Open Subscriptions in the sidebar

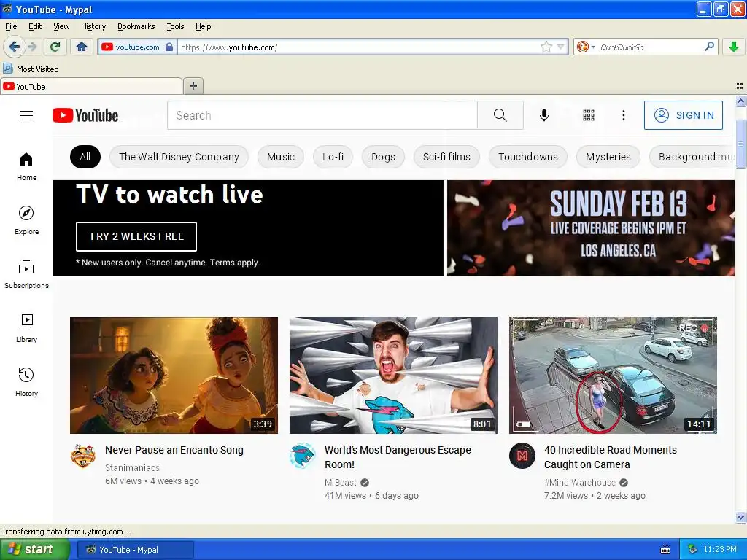click(x=26, y=274)
